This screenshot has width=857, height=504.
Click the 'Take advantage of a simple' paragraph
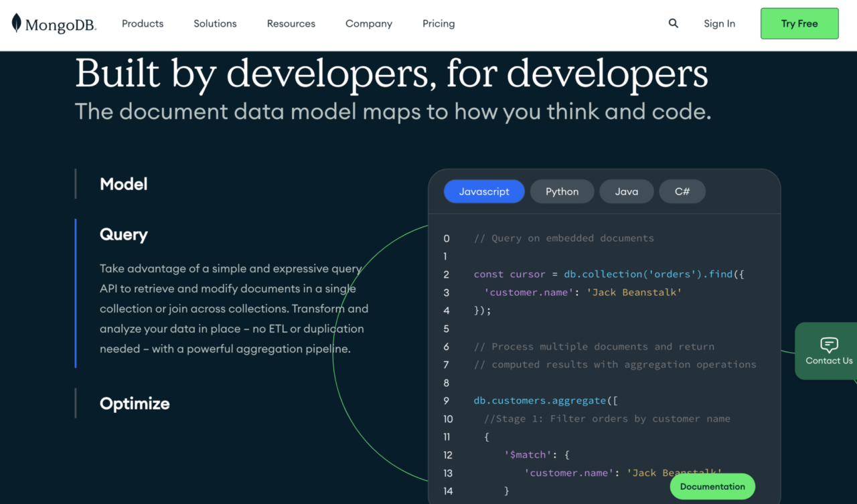[x=234, y=309]
